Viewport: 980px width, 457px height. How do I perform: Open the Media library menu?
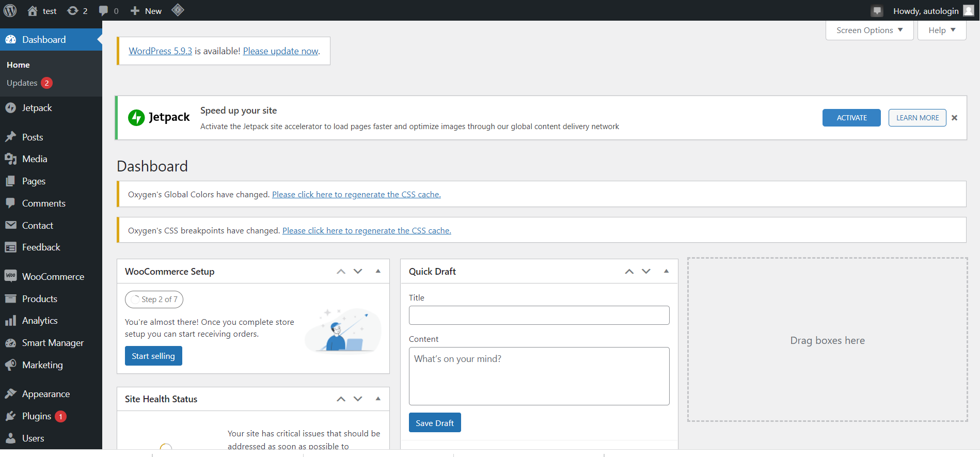point(35,159)
